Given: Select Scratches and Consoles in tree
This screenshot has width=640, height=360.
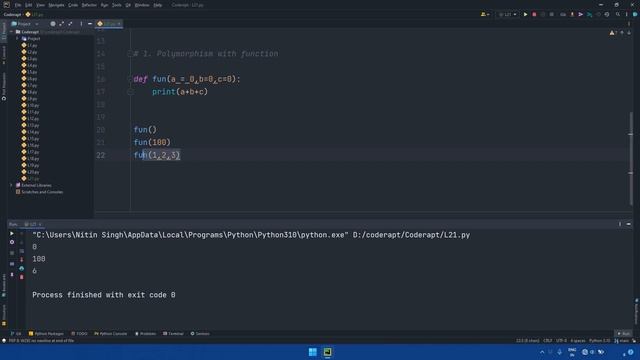Looking at the screenshot, I should point(39,192).
